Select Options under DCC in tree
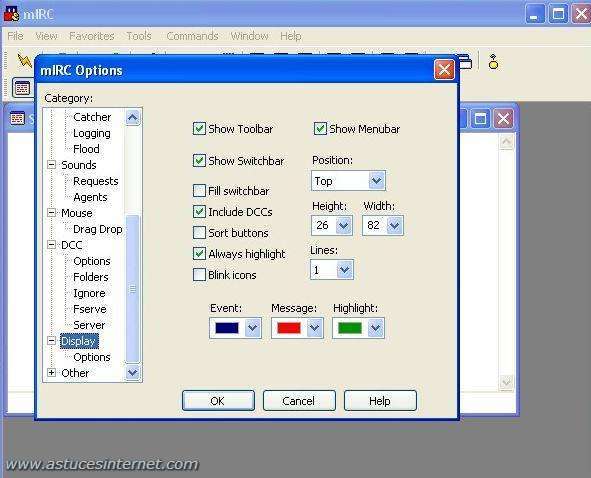Viewport: 591px width, 478px height. click(92, 261)
